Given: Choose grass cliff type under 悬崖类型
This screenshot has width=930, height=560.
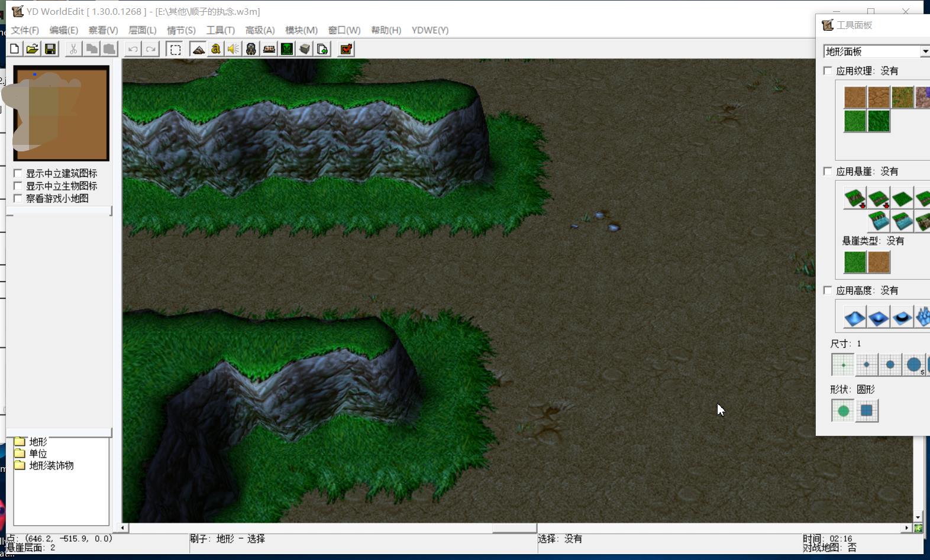Looking at the screenshot, I should pyautogui.click(x=855, y=262).
